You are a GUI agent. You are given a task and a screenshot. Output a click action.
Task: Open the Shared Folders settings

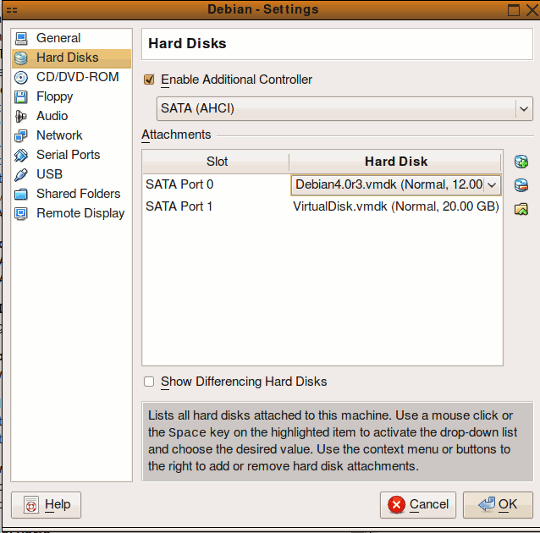click(x=72, y=194)
